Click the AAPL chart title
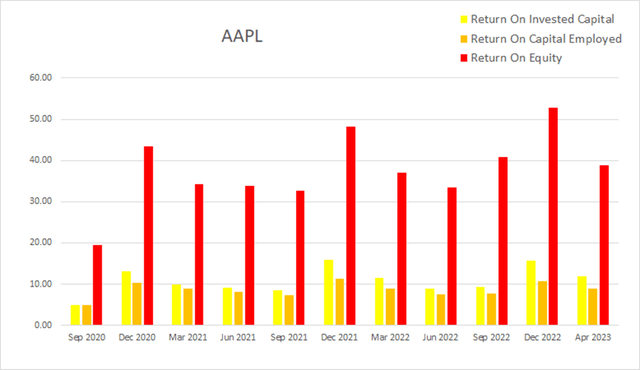640x370 pixels. tap(242, 36)
